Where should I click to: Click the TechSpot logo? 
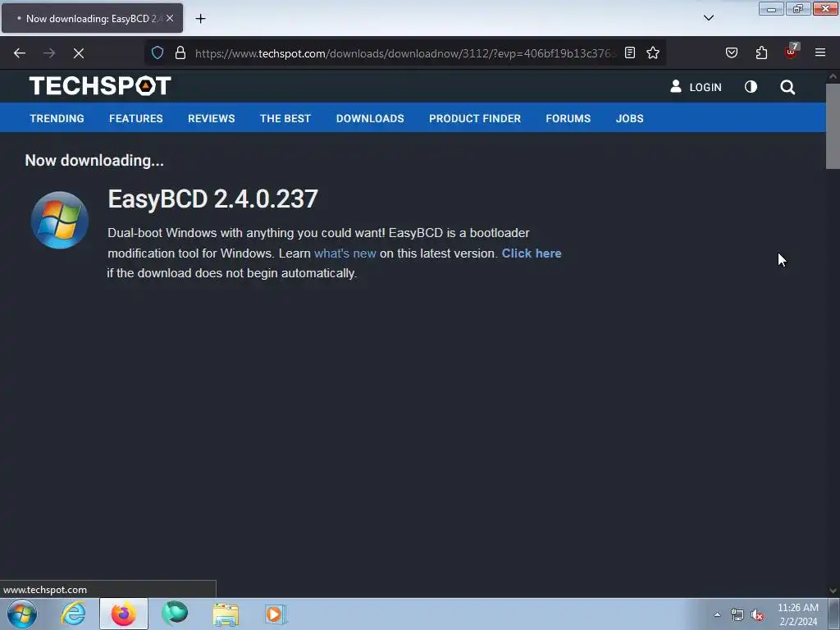tap(100, 85)
